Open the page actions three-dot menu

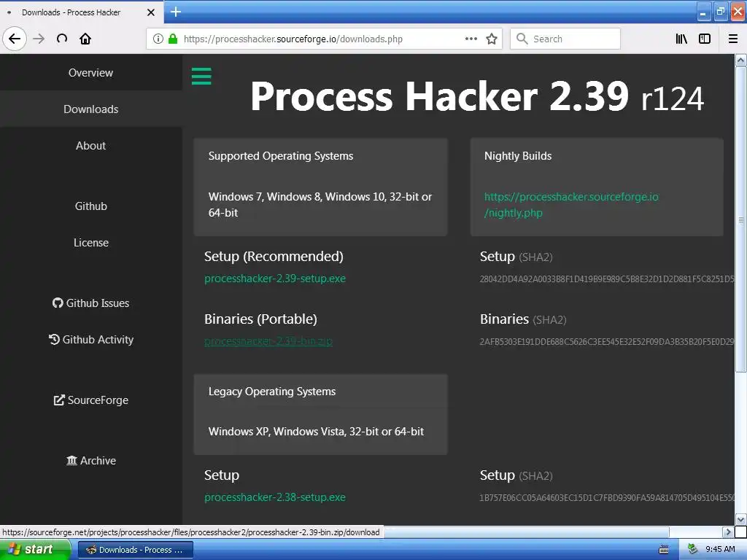pos(471,39)
